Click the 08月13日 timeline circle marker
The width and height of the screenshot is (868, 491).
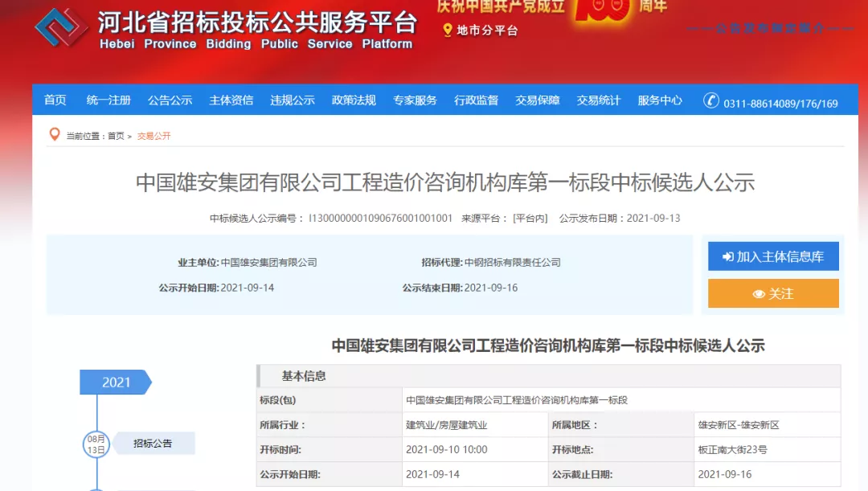[96, 444]
